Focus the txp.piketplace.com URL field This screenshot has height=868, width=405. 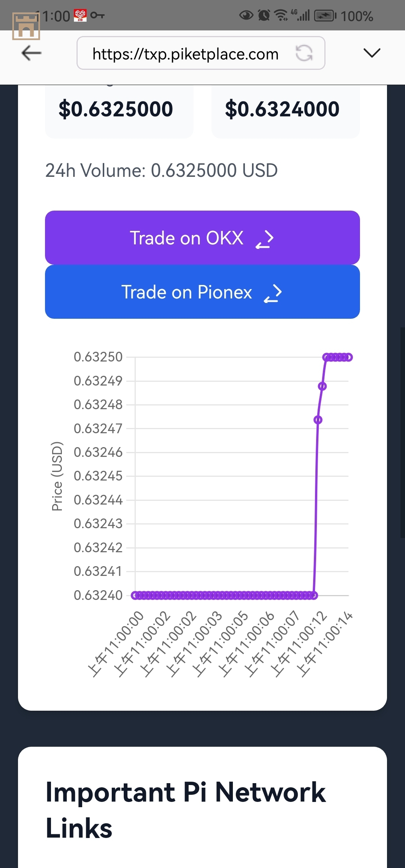pos(201,53)
